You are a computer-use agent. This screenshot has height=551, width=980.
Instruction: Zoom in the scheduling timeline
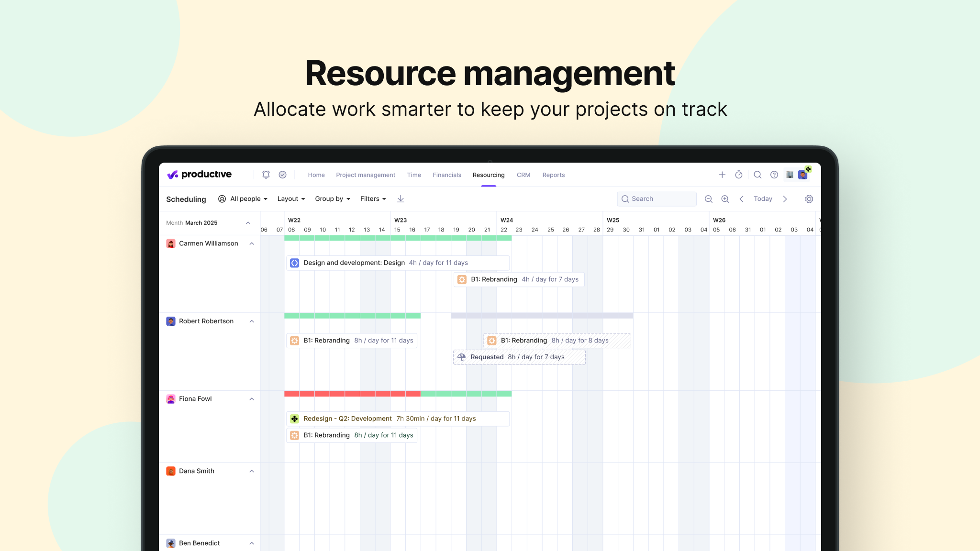725,199
